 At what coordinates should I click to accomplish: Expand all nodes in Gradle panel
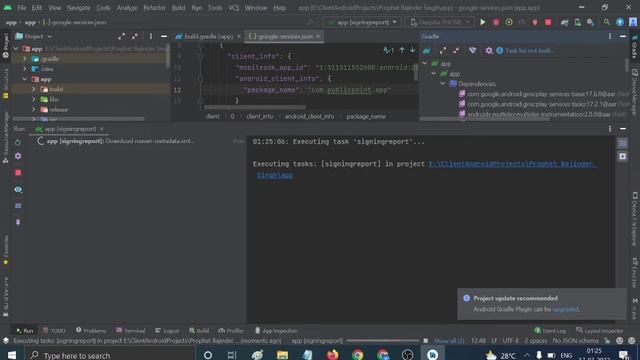pyautogui.click(x=443, y=51)
